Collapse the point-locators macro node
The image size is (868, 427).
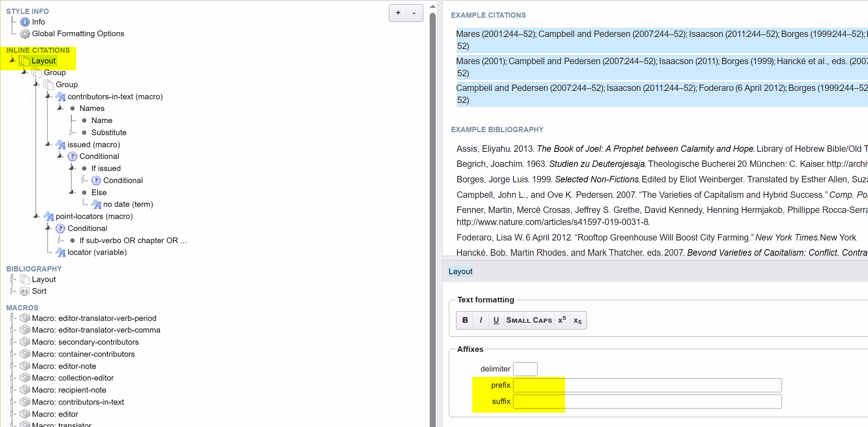[37, 216]
